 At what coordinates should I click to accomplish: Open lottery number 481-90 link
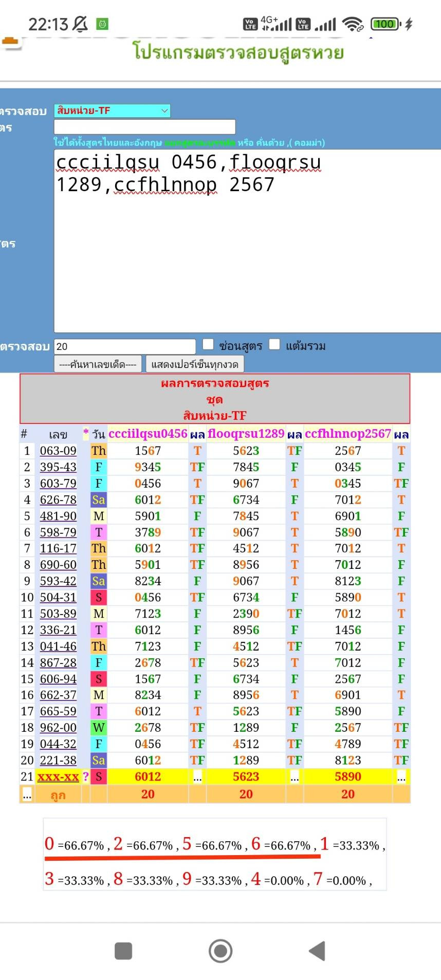coord(58,516)
